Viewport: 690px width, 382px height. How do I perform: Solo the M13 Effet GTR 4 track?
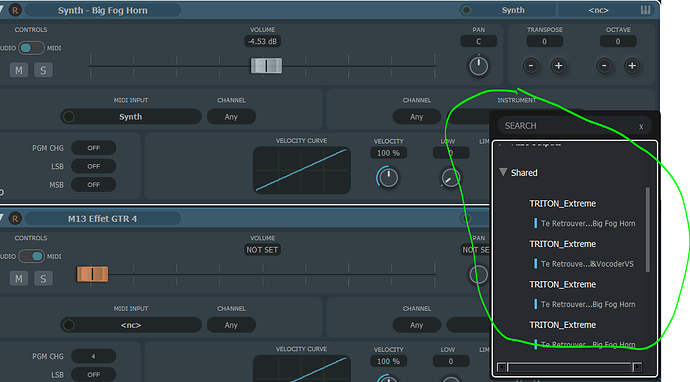point(43,278)
